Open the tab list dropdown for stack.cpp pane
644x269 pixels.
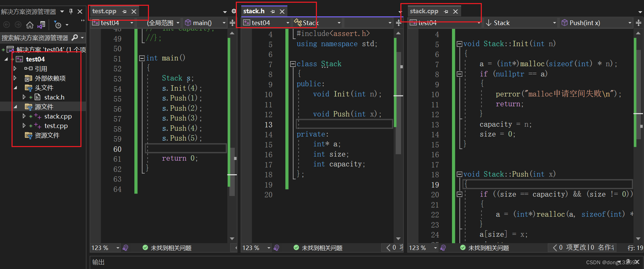[x=640, y=12]
